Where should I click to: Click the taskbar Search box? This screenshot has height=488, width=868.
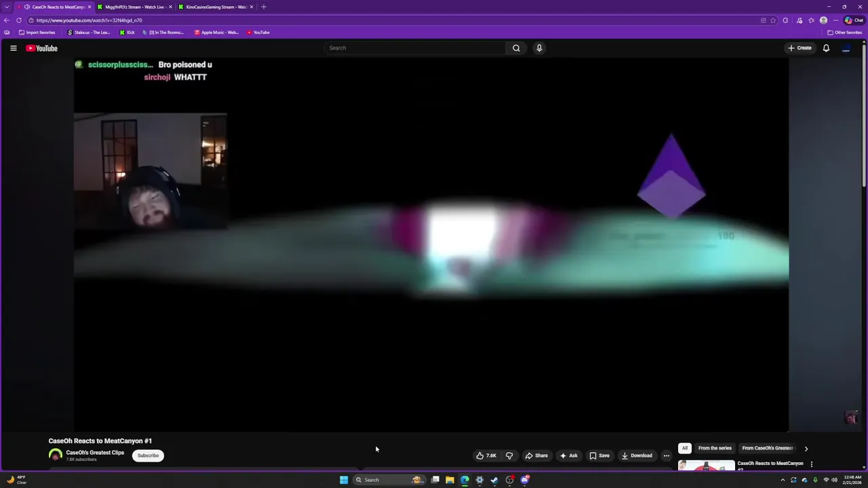390,480
